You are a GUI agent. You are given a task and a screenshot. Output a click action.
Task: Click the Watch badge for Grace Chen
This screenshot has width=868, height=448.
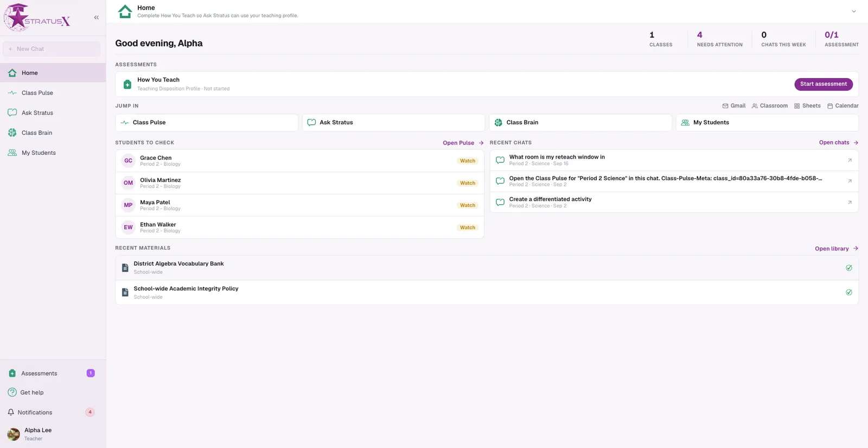(468, 161)
